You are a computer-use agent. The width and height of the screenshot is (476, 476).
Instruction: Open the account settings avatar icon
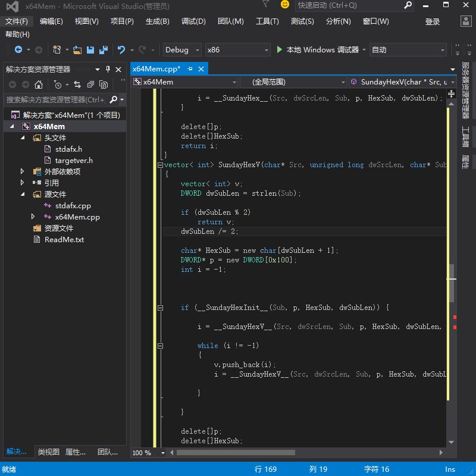point(466,21)
